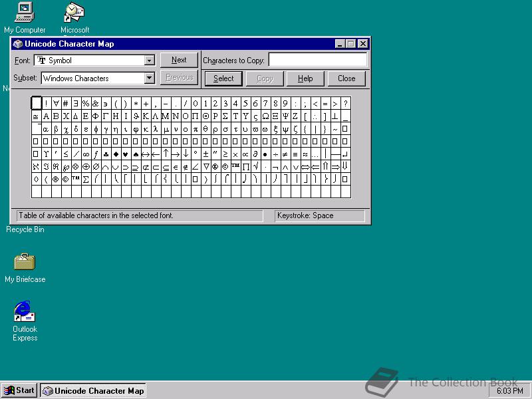Pick the empty set ∅ character

[x=96, y=167]
